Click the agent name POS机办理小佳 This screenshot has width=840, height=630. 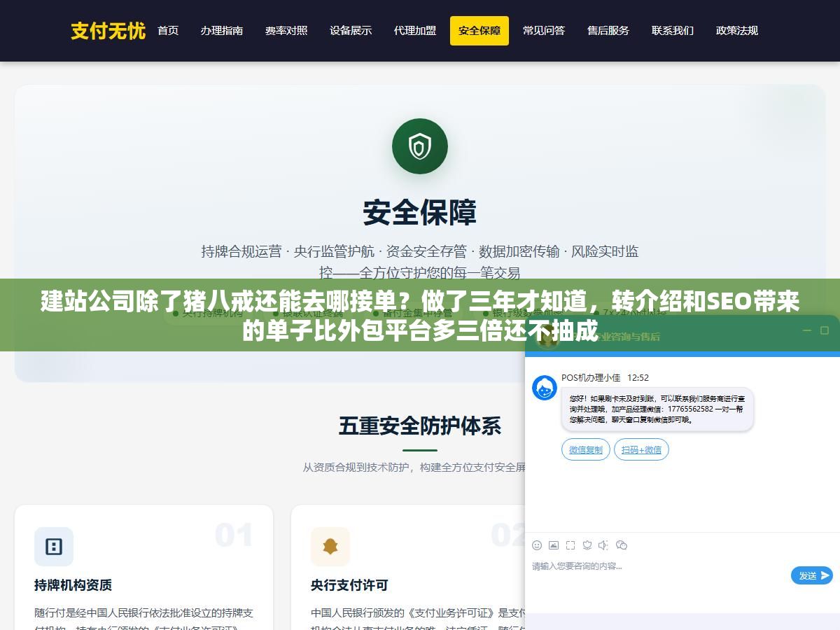591,377
